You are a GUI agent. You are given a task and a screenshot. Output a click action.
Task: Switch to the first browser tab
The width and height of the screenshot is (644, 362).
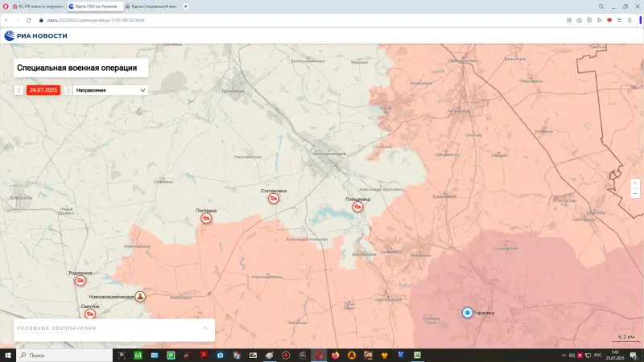pyautogui.click(x=35, y=6)
